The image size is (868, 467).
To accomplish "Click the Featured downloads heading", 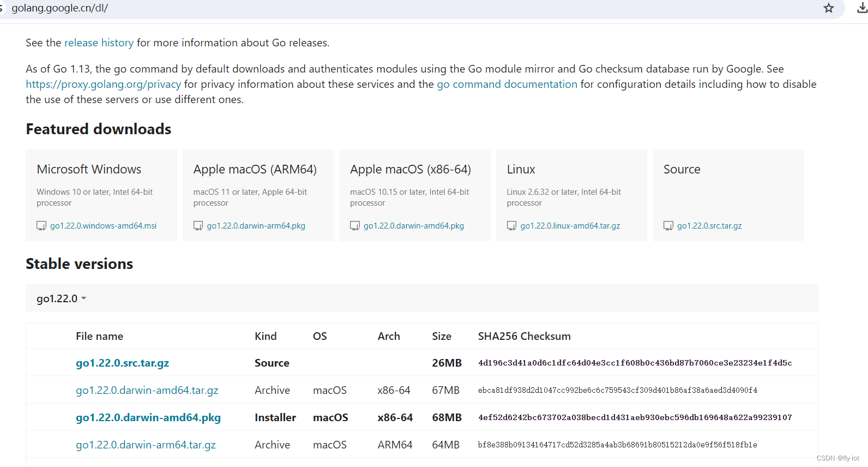I will [98, 129].
